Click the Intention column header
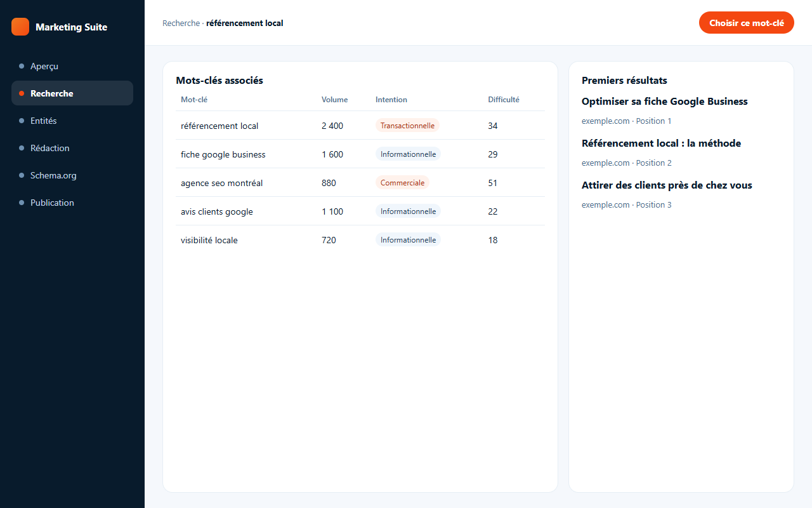The width and height of the screenshot is (812, 508). [x=391, y=100]
